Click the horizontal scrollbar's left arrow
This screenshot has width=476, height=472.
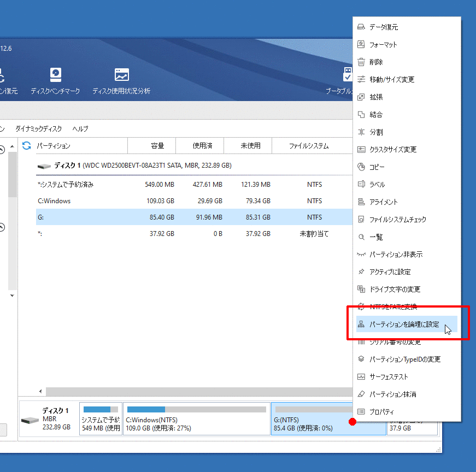tap(40, 392)
